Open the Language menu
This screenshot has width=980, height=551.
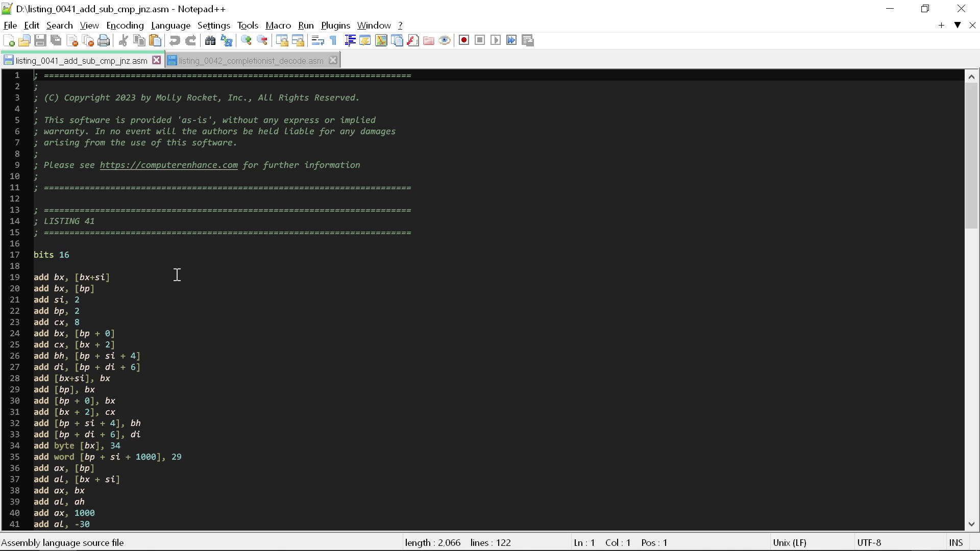click(170, 25)
